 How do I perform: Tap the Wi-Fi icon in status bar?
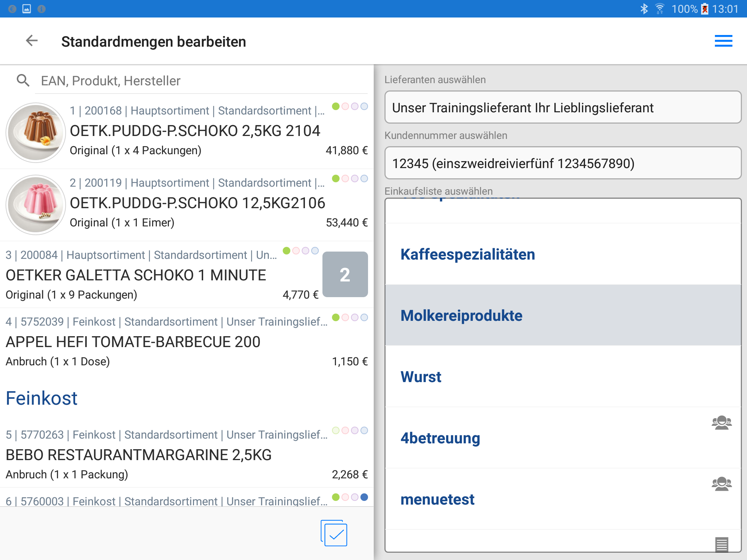pyautogui.click(x=659, y=9)
